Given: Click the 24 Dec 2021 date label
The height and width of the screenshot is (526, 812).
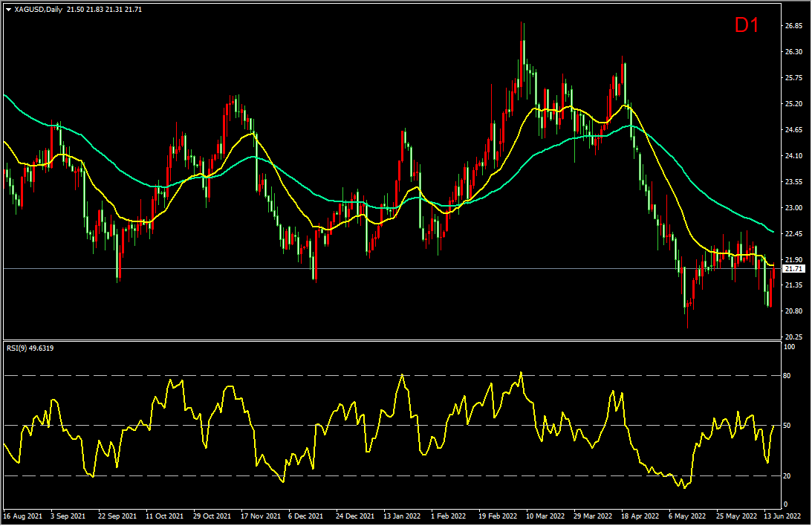Looking at the screenshot, I should tap(354, 516).
